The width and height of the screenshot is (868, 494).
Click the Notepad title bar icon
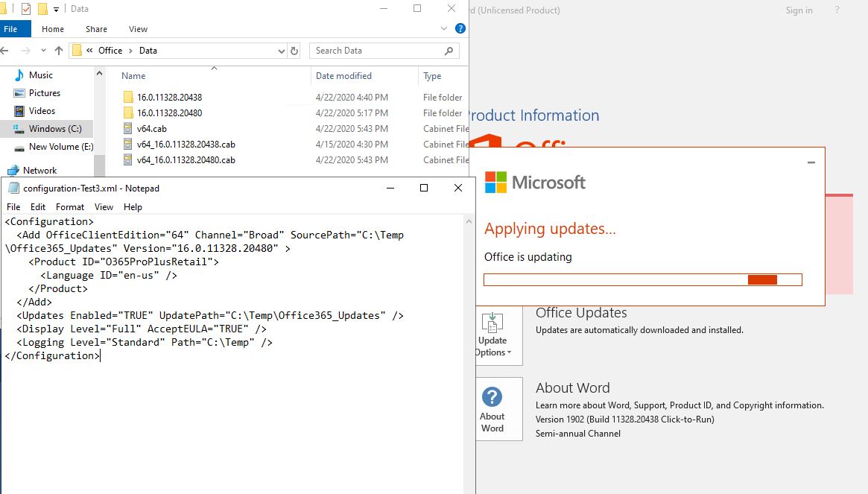[13, 189]
